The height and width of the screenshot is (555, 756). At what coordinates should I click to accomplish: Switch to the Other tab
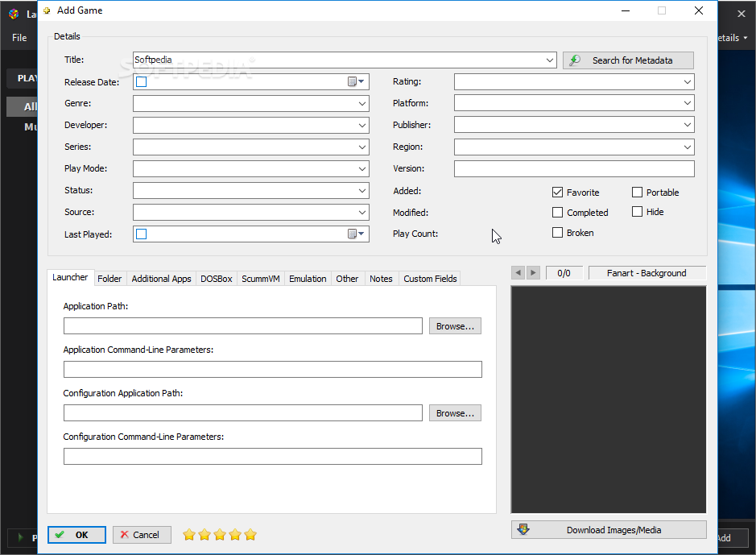click(x=347, y=279)
